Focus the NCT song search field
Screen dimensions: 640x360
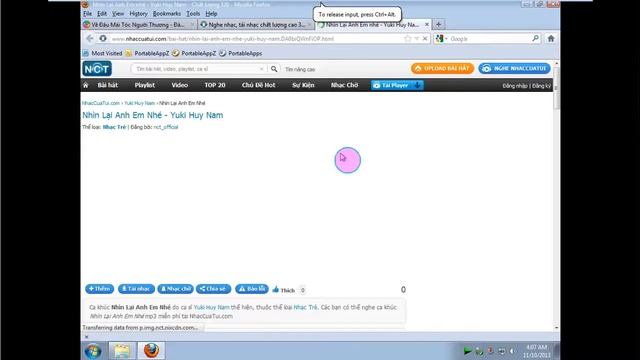pyautogui.click(x=198, y=69)
